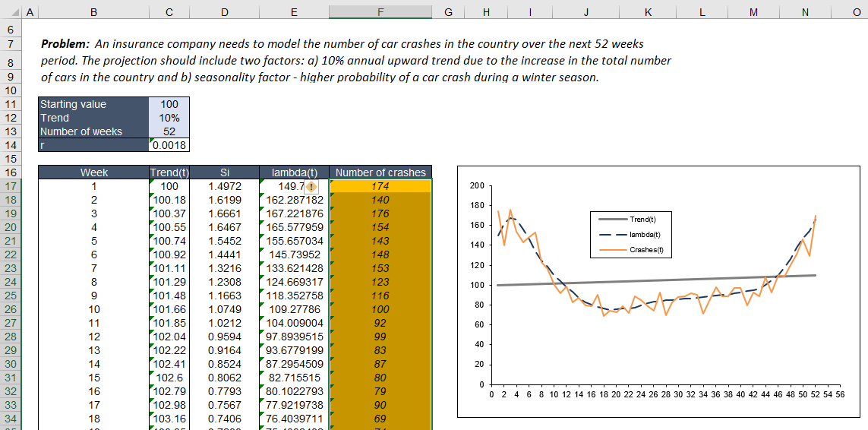Click the Trend cell showing 10%
The height and width of the screenshot is (430, 868).
[169, 118]
